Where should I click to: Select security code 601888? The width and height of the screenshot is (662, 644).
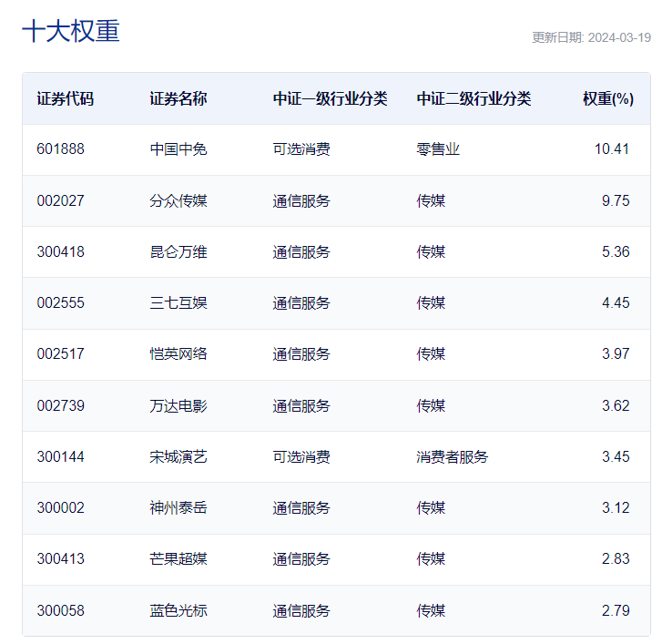point(60,149)
